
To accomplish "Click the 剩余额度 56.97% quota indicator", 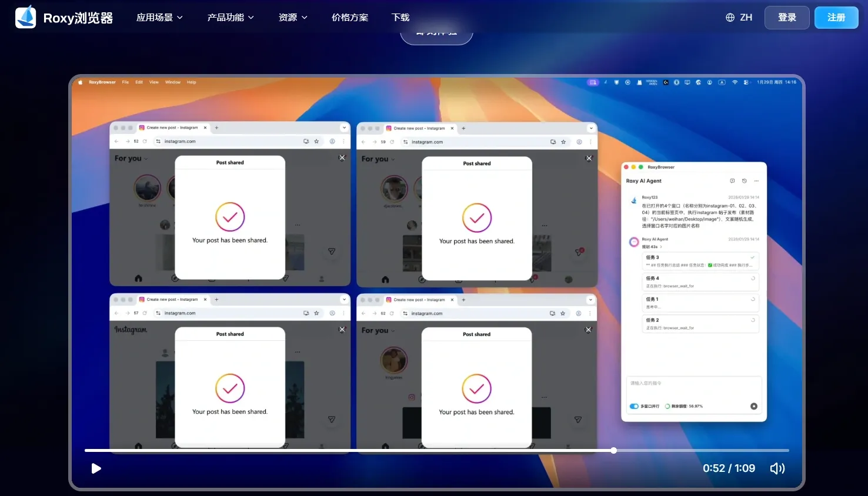I will click(684, 406).
